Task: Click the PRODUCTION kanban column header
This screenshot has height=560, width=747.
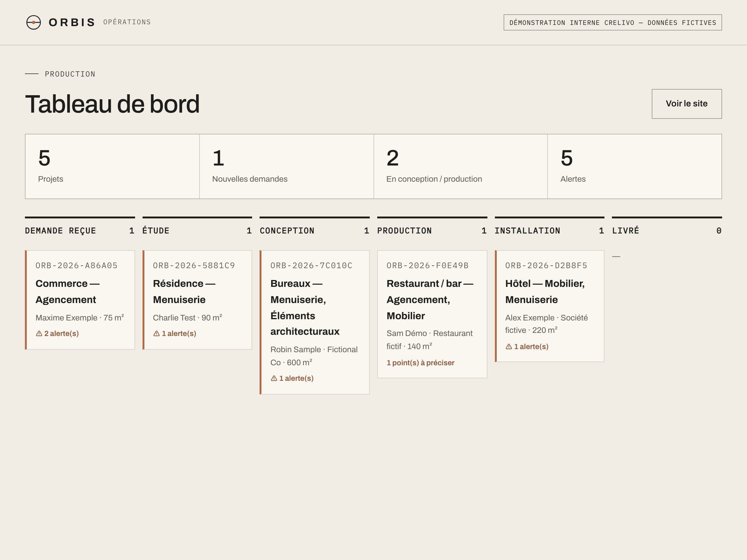Action: tap(432, 231)
